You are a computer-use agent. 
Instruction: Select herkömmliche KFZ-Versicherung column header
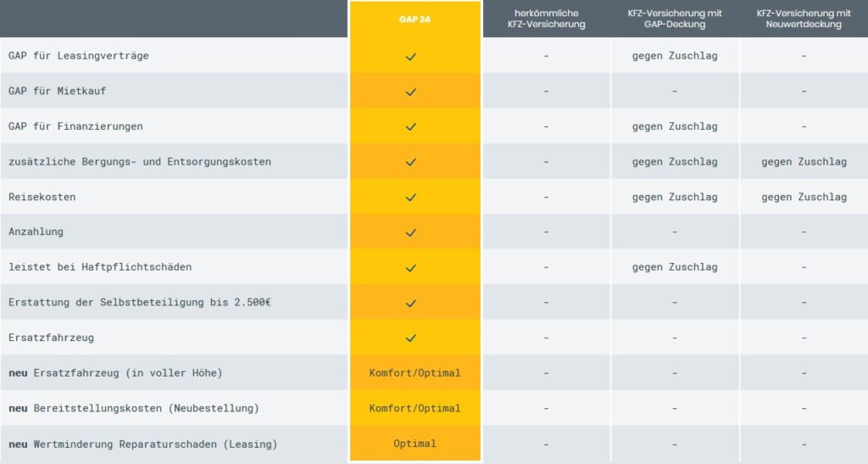click(547, 19)
